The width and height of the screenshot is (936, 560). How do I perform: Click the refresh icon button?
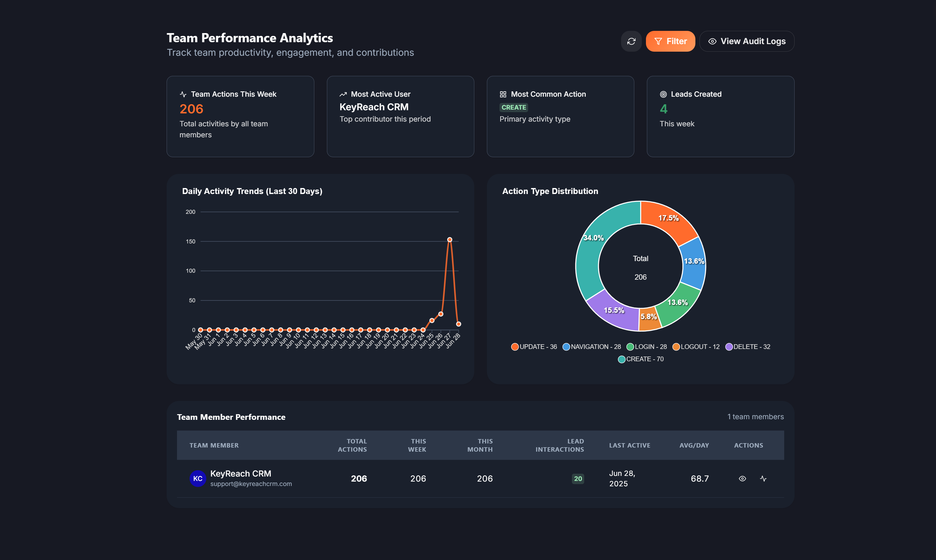click(x=631, y=41)
